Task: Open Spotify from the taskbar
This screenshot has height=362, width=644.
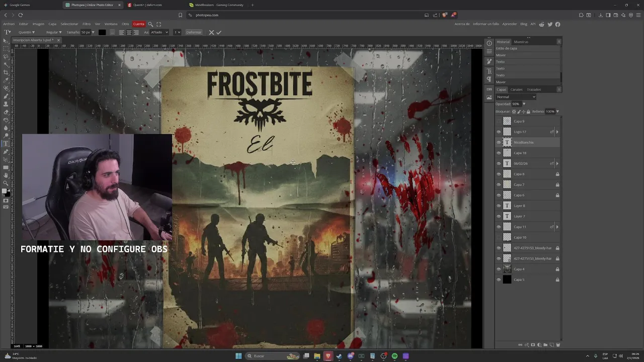Action: pos(394,356)
